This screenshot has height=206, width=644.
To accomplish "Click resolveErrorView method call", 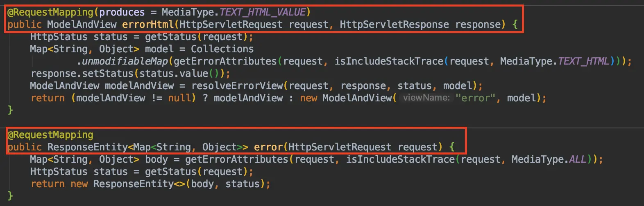I will pyautogui.click(x=237, y=86).
